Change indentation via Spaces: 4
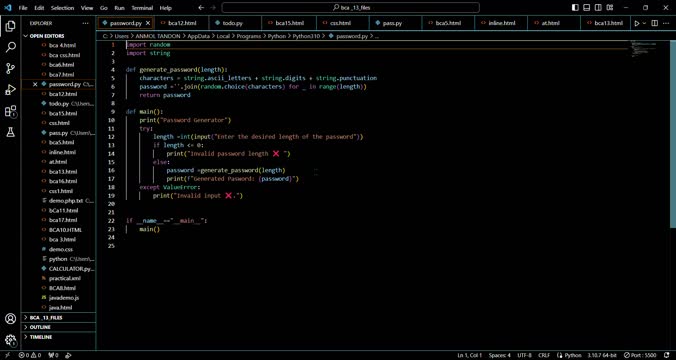The image size is (676, 360). (499, 356)
